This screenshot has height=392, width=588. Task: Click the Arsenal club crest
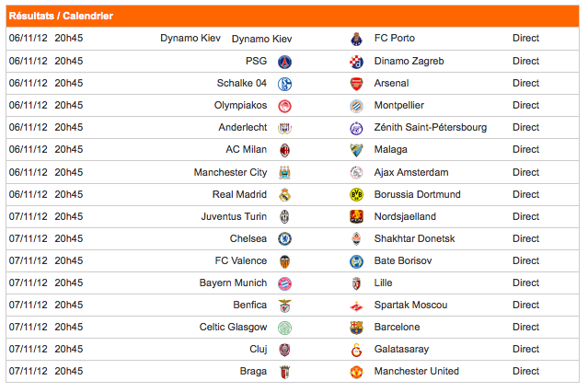(356, 84)
